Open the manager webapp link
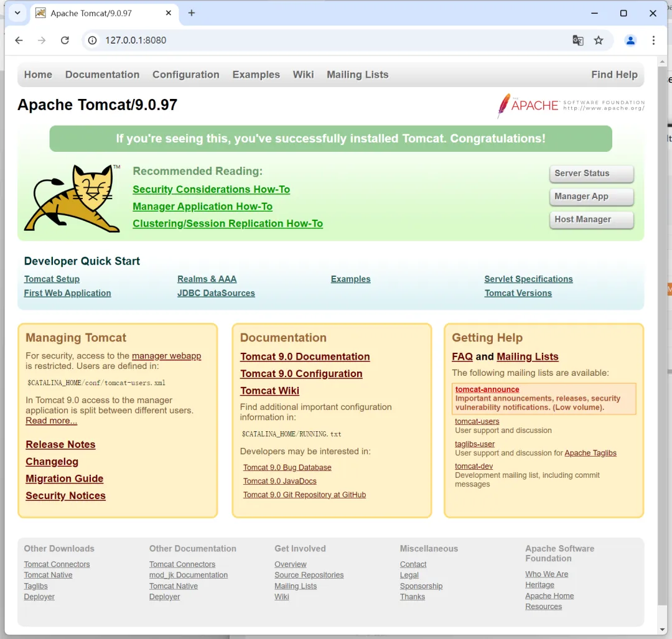Image resolution: width=672 pixels, height=639 pixels. coord(166,356)
